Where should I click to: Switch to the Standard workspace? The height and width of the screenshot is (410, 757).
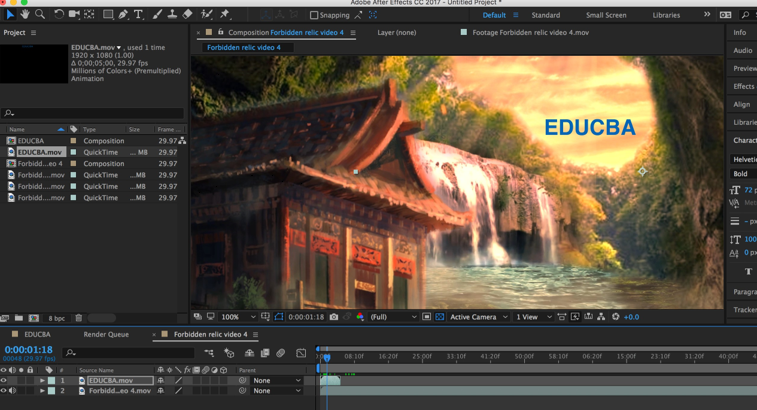546,15
